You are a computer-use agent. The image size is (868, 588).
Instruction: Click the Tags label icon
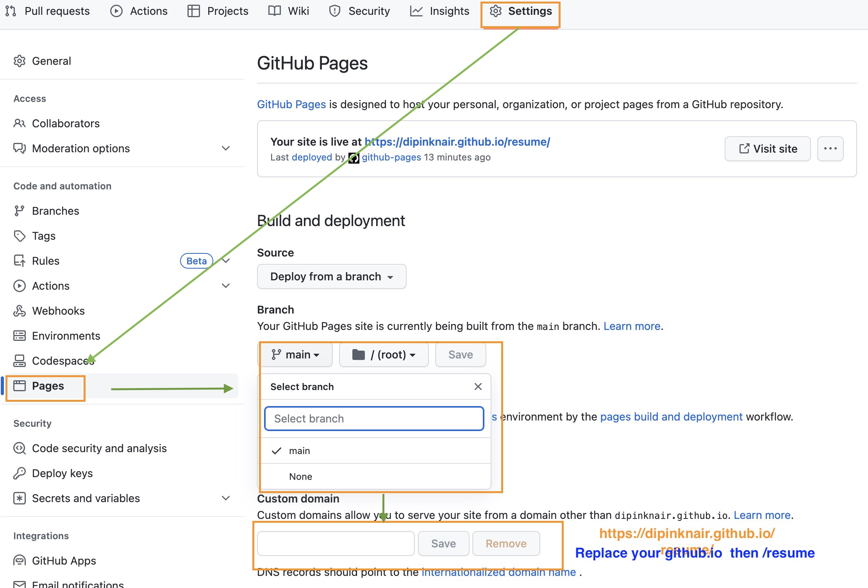coord(20,236)
